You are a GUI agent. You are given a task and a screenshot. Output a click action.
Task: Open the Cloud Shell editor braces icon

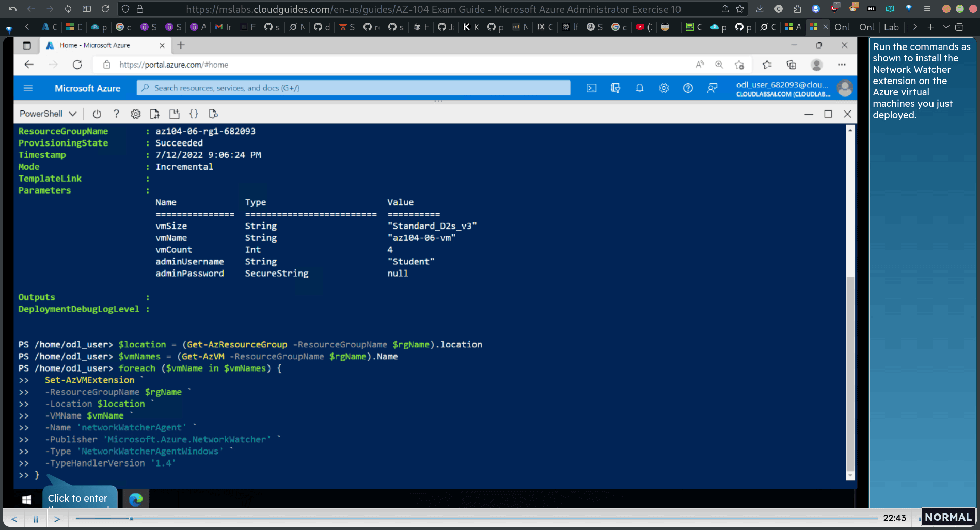[x=194, y=114]
